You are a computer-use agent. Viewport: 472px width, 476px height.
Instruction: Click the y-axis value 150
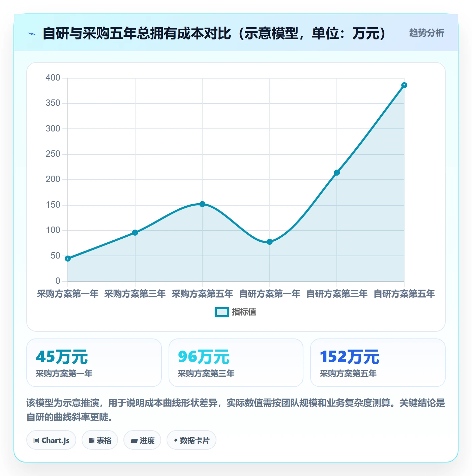[x=53, y=205]
